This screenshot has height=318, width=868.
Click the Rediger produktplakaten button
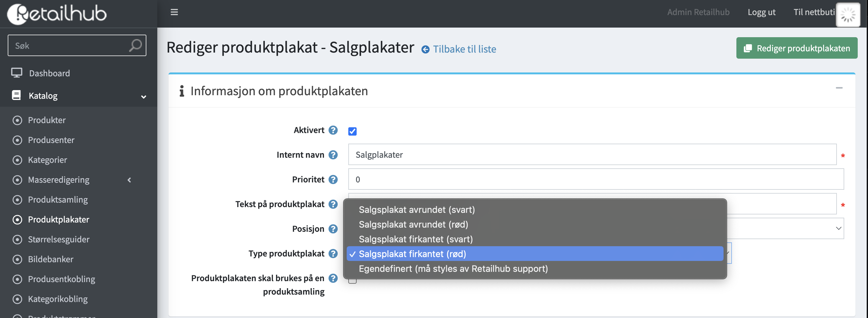click(x=796, y=48)
